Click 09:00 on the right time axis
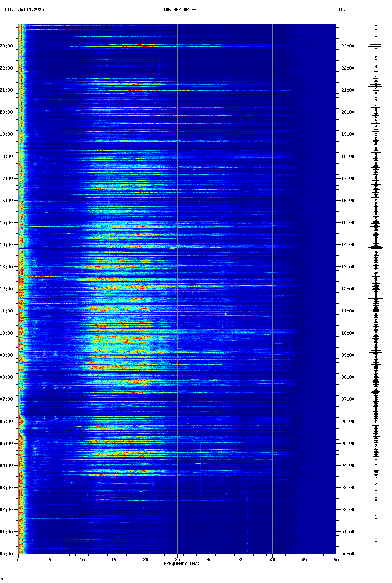Screen dimensions: 392x583 click(x=348, y=355)
